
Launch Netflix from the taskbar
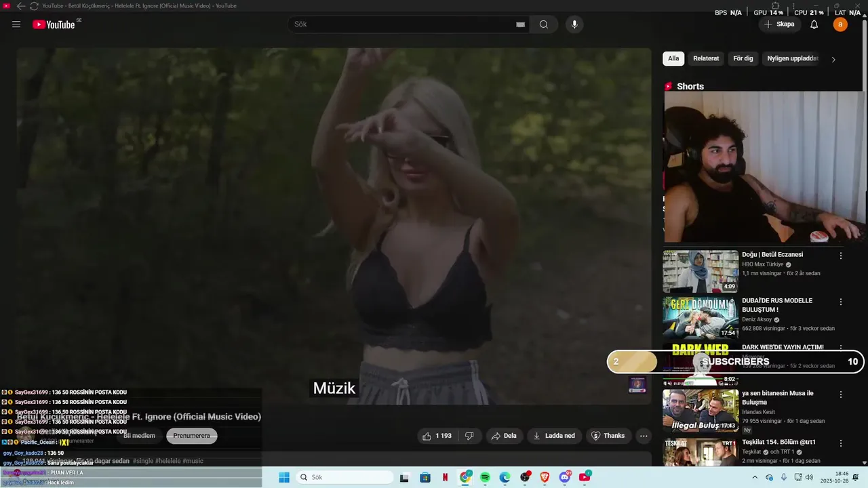[x=445, y=477]
